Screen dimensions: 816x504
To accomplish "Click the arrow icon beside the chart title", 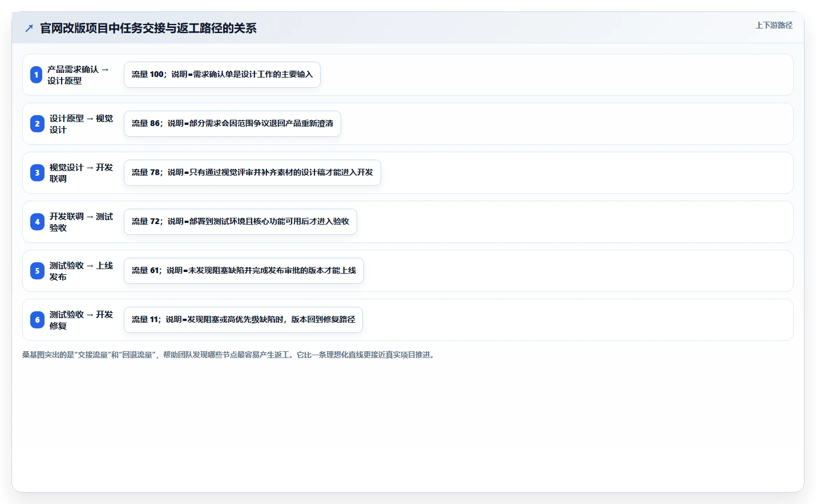I will point(29,28).
